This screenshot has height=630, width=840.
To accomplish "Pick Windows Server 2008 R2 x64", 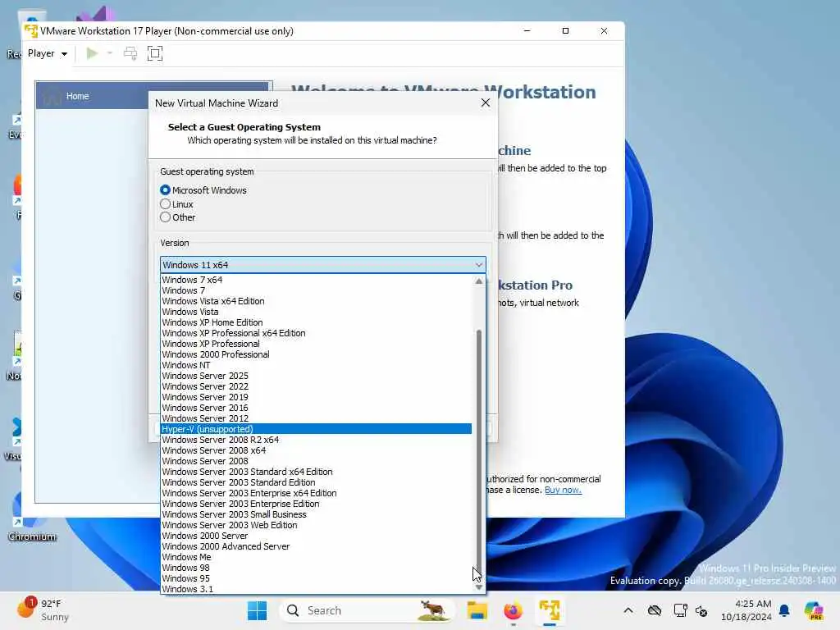I will pos(316,440).
